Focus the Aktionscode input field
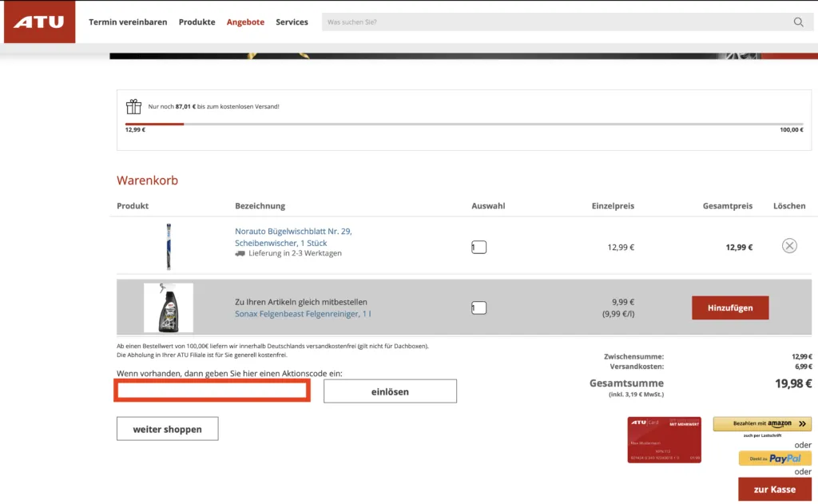Screen dimensions: 818x504 [212, 391]
